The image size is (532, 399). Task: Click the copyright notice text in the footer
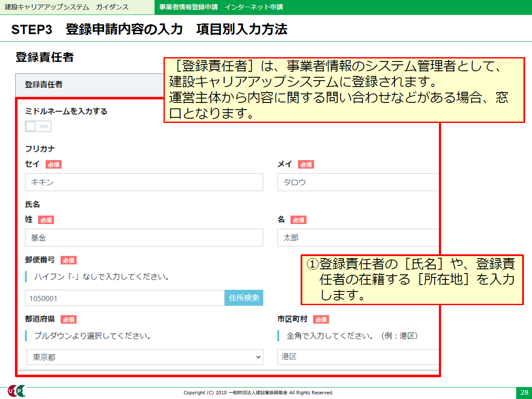[258, 393]
